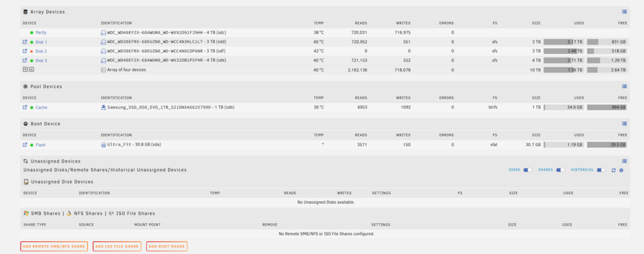
Task: Click Cache filesystem value btrfs
Action: tap(492, 107)
